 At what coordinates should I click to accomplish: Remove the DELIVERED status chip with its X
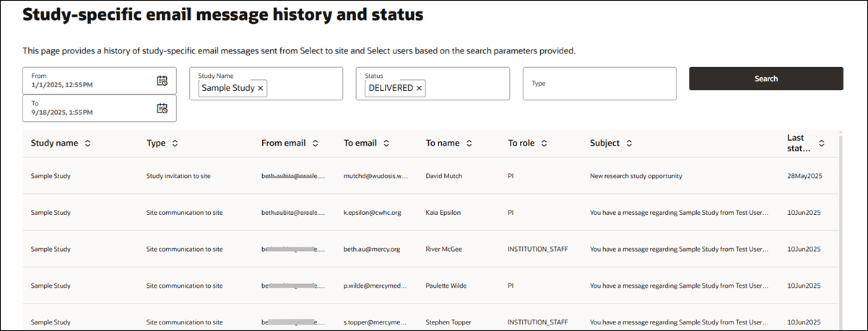coord(419,88)
